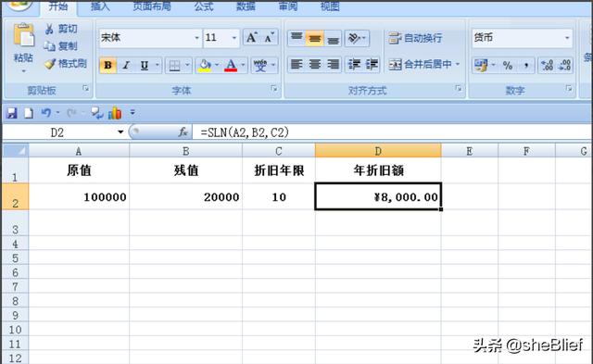This screenshot has height=364, width=593.
Task: Increase font size with large A icon
Action: point(251,38)
